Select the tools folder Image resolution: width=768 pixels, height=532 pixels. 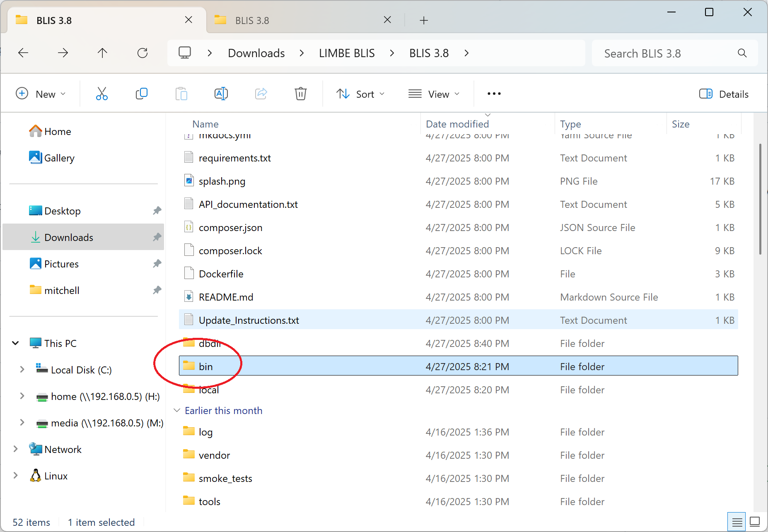(x=458, y=501)
